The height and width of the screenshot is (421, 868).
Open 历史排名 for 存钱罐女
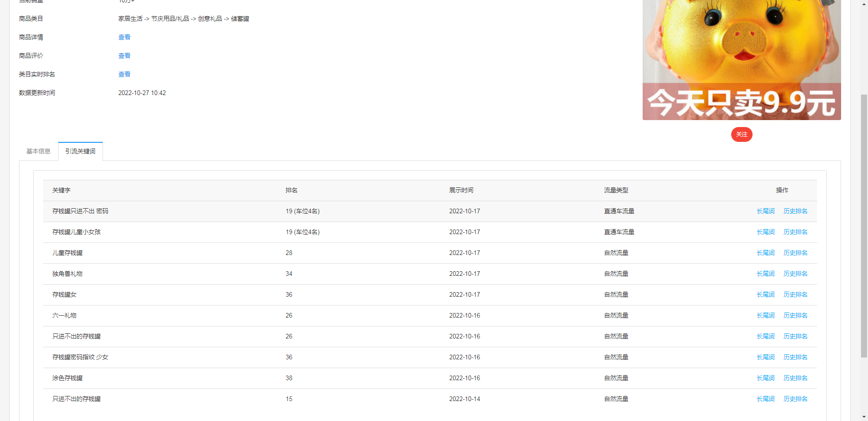(795, 294)
